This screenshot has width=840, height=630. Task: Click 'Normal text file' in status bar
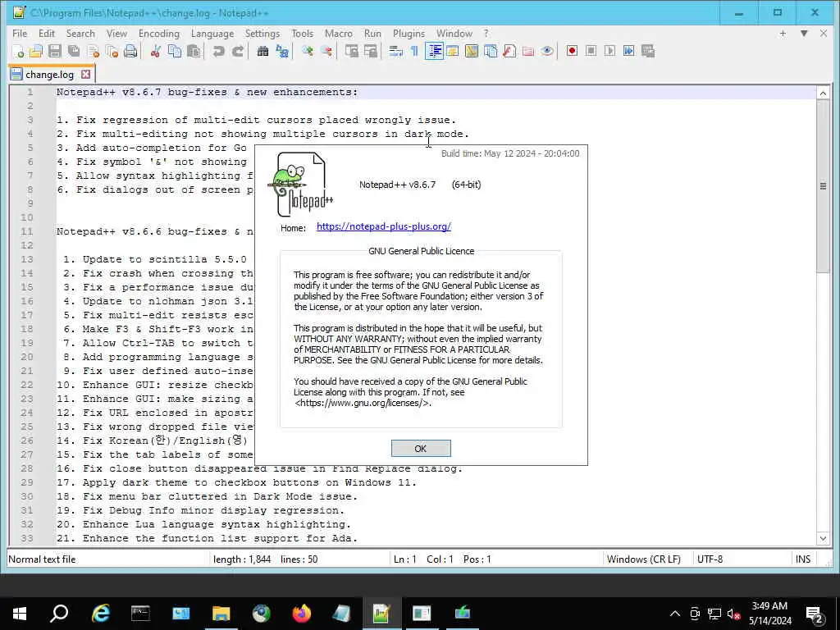(x=42, y=559)
